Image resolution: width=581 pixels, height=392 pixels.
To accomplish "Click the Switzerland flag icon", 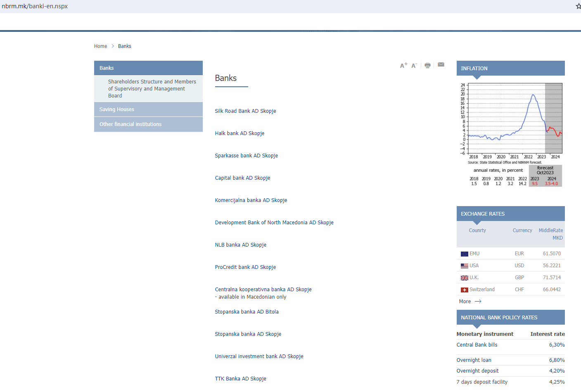I will [465, 290].
